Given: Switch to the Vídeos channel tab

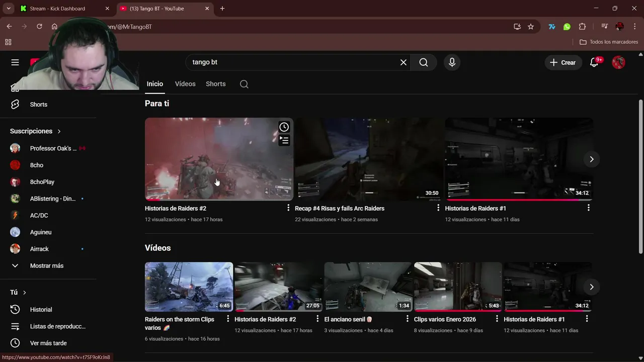Looking at the screenshot, I should (x=185, y=84).
